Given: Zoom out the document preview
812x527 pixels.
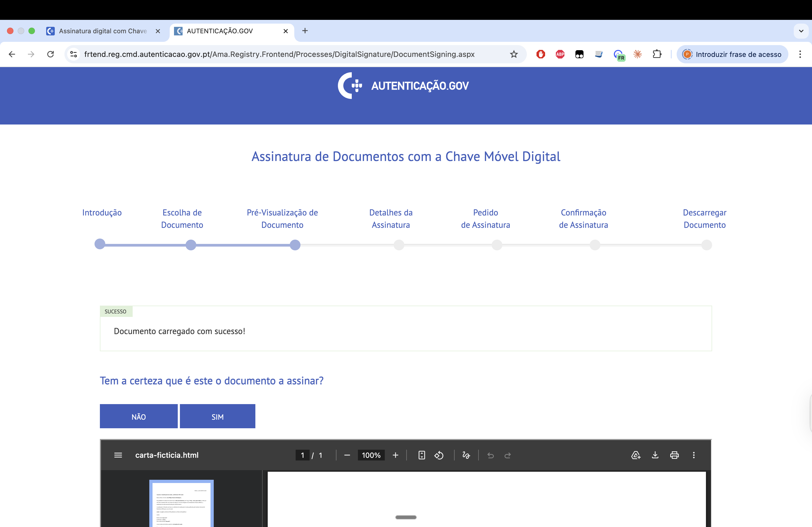Looking at the screenshot, I should 347,455.
